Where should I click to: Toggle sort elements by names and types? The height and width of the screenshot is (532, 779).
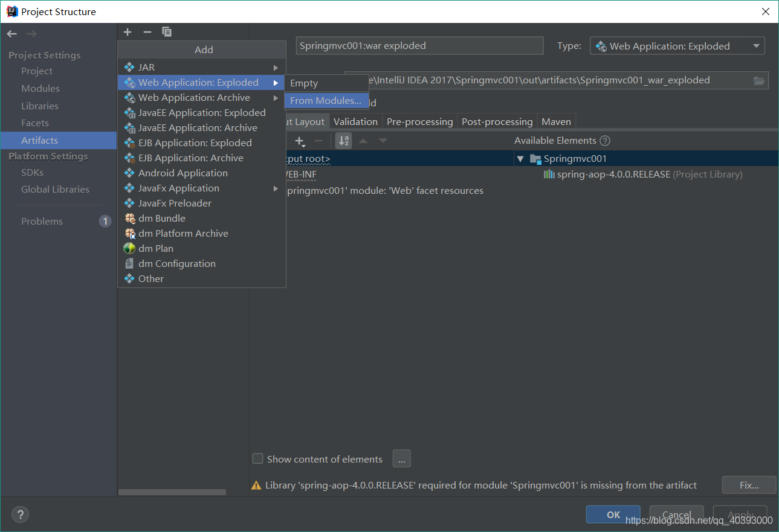pyautogui.click(x=343, y=141)
